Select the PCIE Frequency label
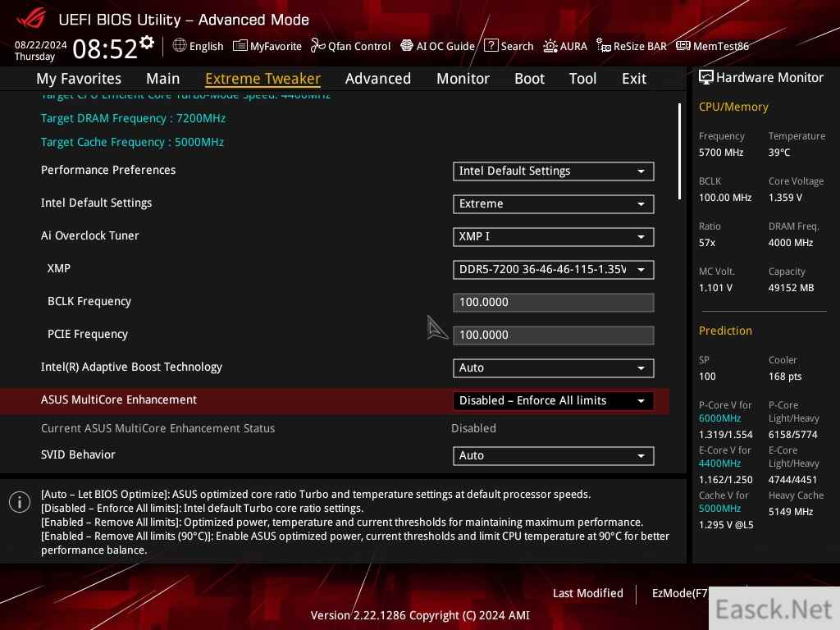840x630 pixels. (x=88, y=334)
